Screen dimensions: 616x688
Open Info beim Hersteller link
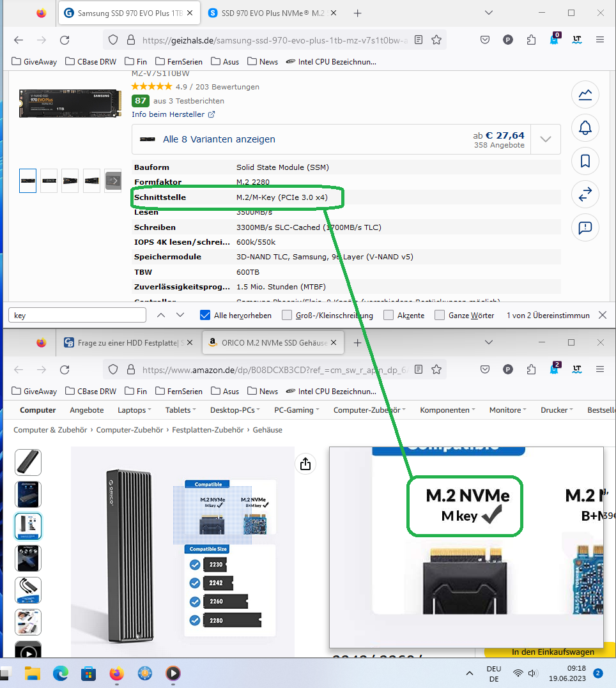click(173, 114)
